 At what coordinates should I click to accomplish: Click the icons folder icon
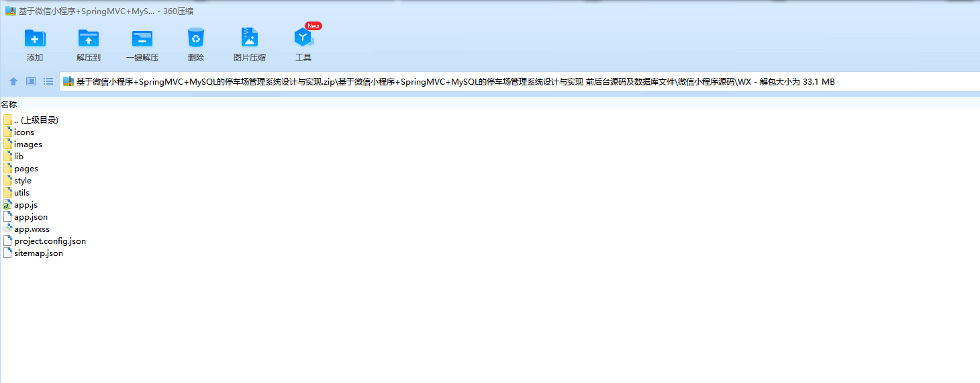pyautogui.click(x=7, y=132)
